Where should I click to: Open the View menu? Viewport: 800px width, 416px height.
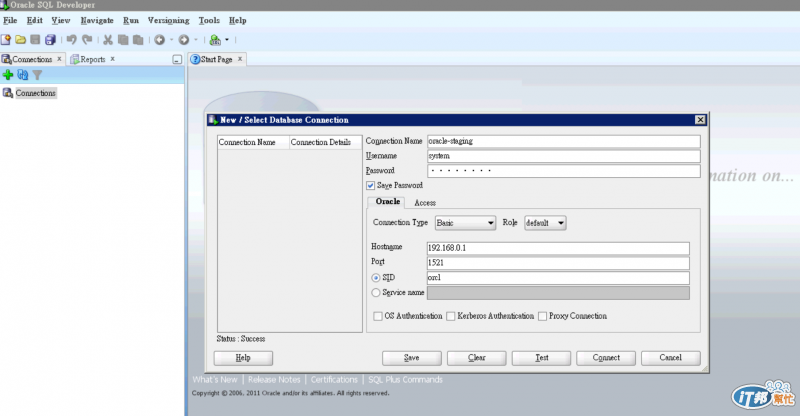61,20
